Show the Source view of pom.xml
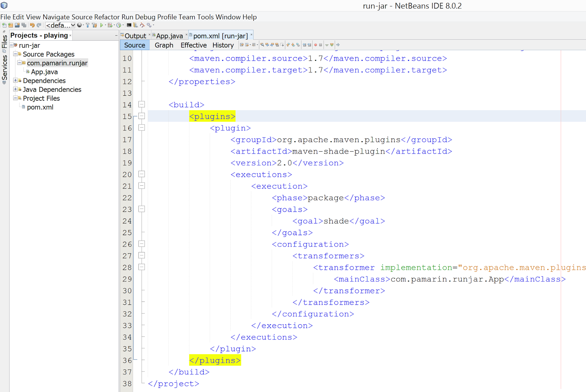This screenshot has width=586, height=392. click(135, 45)
